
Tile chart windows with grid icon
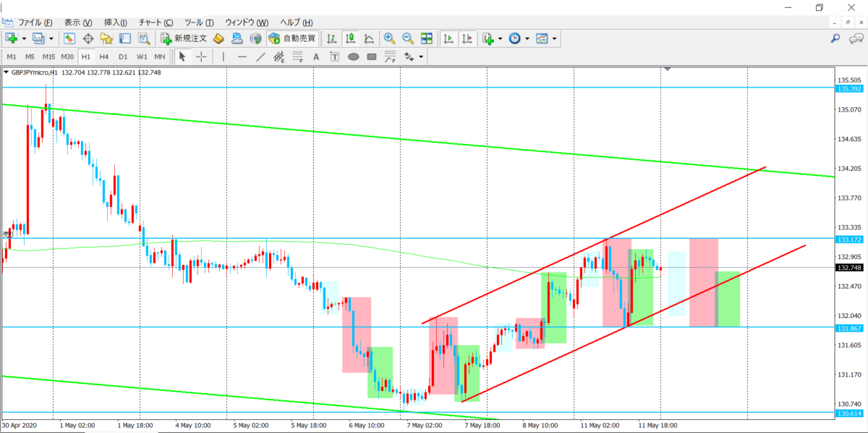(x=427, y=38)
